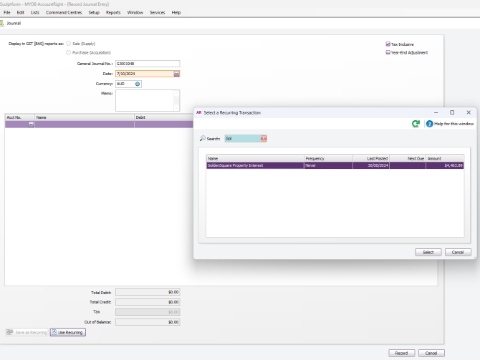Minimize the Select a Recurring Transaction dialog

pos(436,113)
